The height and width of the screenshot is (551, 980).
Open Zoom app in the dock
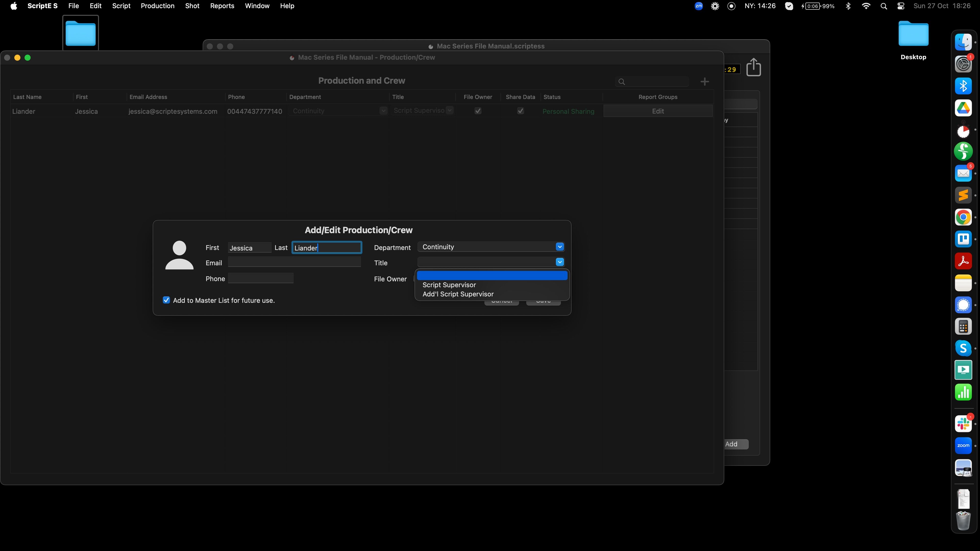pos(963,446)
